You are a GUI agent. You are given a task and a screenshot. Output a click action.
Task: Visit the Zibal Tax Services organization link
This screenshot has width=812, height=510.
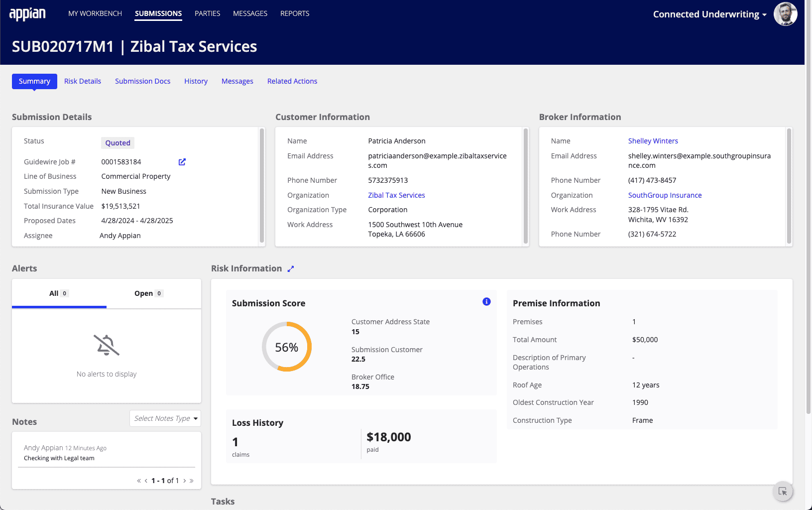(396, 195)
